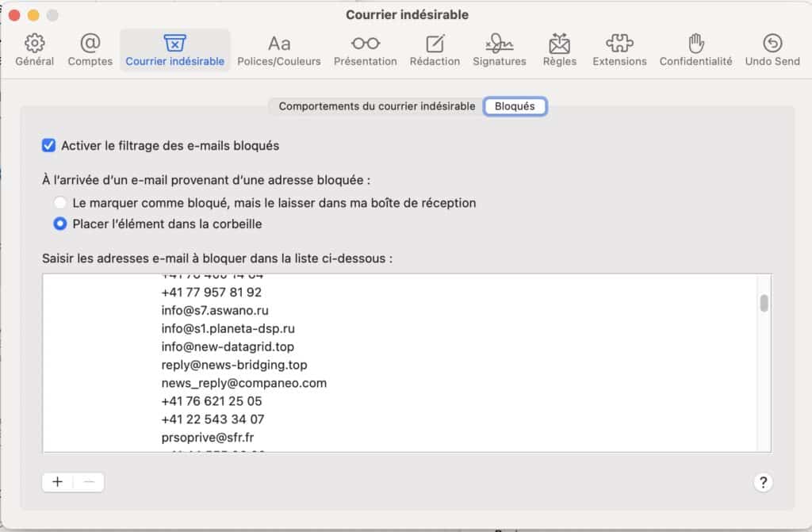Click the question mark help button
This screenshot has height=532, width=812.
click(x=764, y=482)
